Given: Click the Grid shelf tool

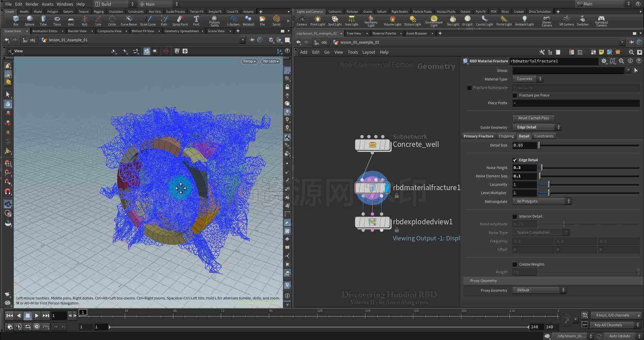Looking at the screenshot, I should [x=71, y=20].
